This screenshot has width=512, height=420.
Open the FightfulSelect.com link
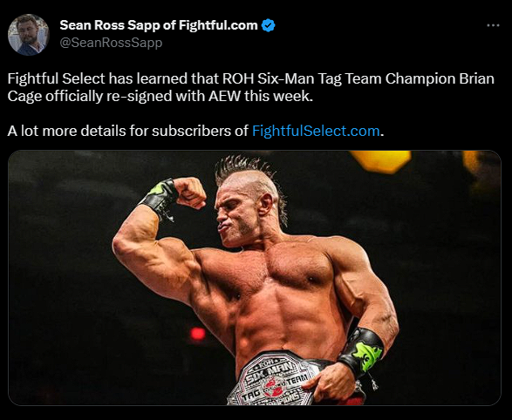pos(316,131)
